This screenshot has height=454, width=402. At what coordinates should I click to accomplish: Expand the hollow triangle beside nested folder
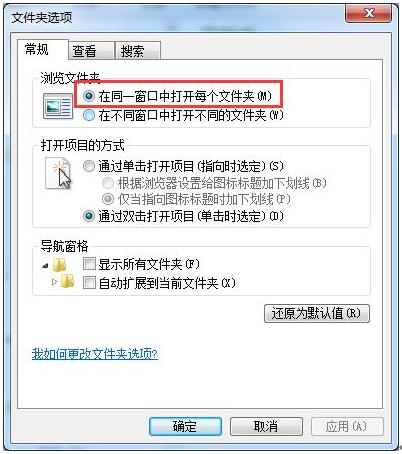(x=54, y=282)
